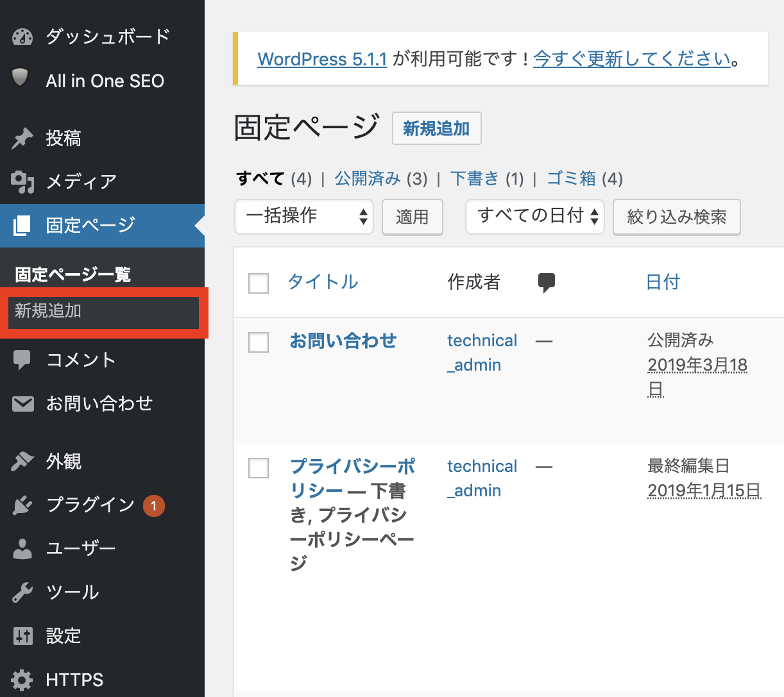
Task: Click the pushpin icon beside 投稿
Action: pyautogui.click(x=22, y=138)
